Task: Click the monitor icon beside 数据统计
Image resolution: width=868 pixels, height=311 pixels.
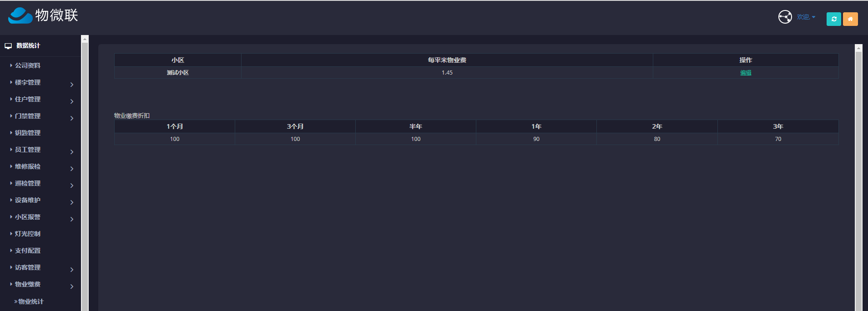Action: tap(8, 46)
